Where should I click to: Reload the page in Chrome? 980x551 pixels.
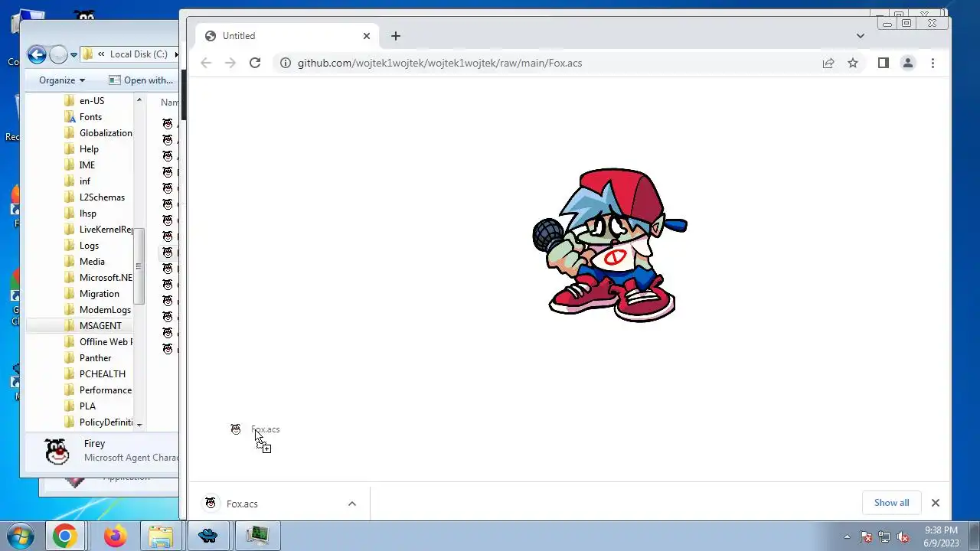pyautogui.click(x=255, y=63)
